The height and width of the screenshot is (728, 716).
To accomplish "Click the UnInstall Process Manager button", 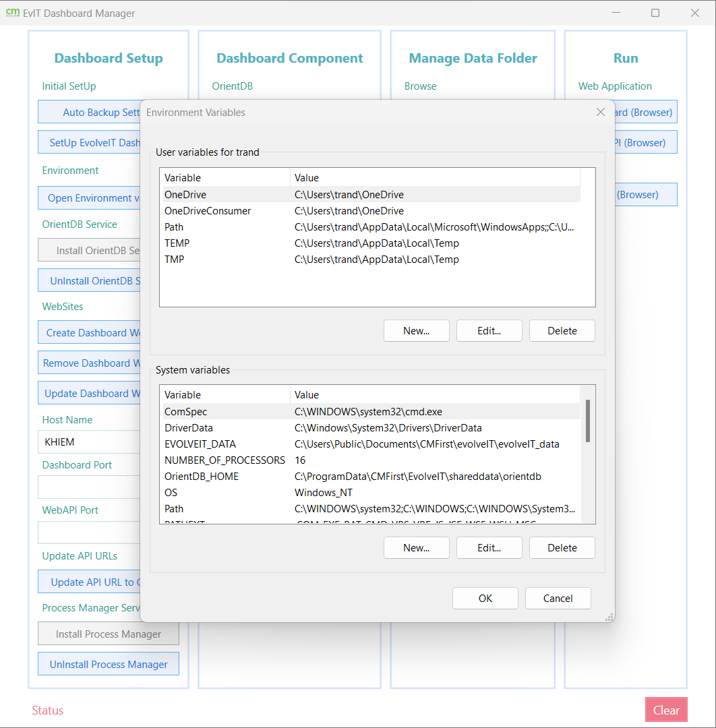I will pos(108,664).
